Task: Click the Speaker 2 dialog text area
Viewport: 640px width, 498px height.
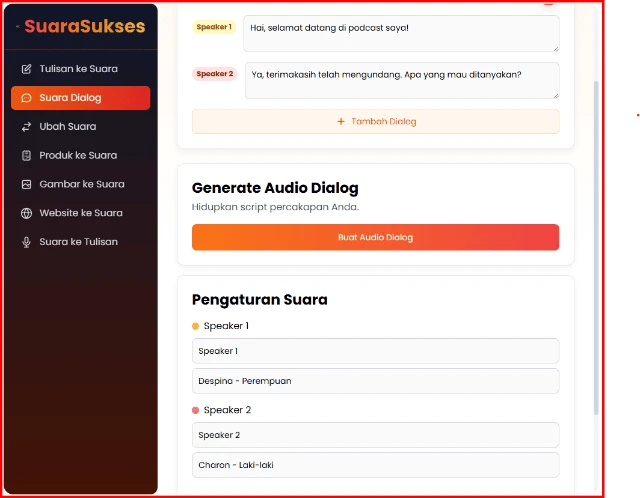Action: tap(400, 80)
